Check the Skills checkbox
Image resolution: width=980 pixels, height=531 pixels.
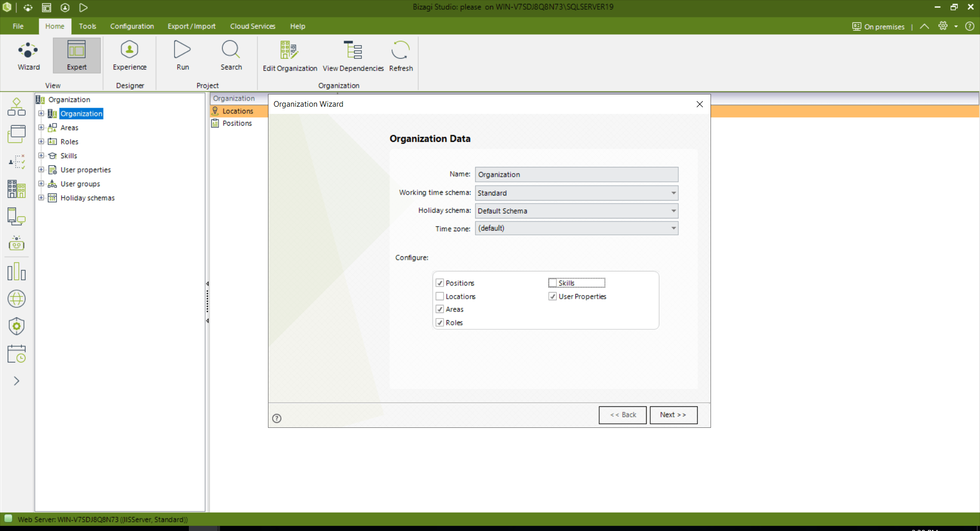(552, 283)
